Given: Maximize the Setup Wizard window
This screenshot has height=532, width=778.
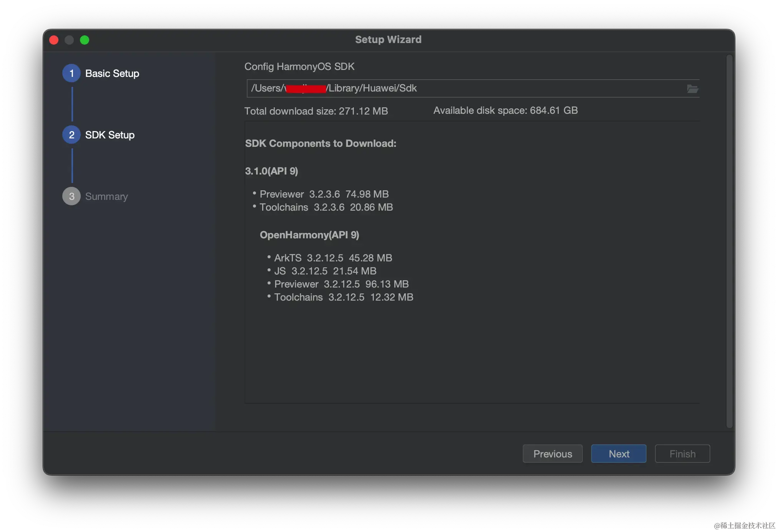Looking at the screenshot, I should pyautogui.click(x=85, y=40).
